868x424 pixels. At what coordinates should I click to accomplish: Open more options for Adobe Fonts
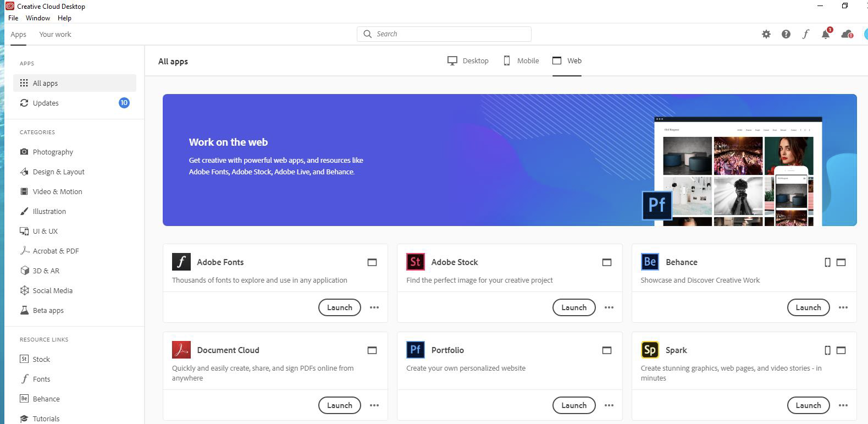(x=374, y=307)
